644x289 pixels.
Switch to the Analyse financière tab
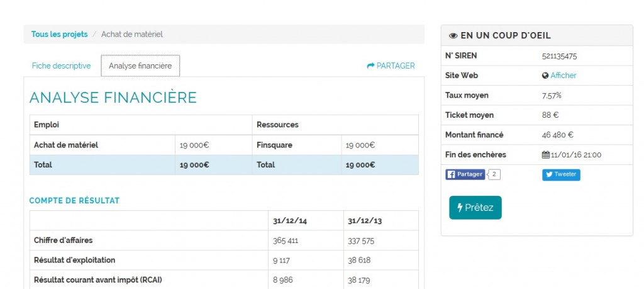click(x=140, y=65)
